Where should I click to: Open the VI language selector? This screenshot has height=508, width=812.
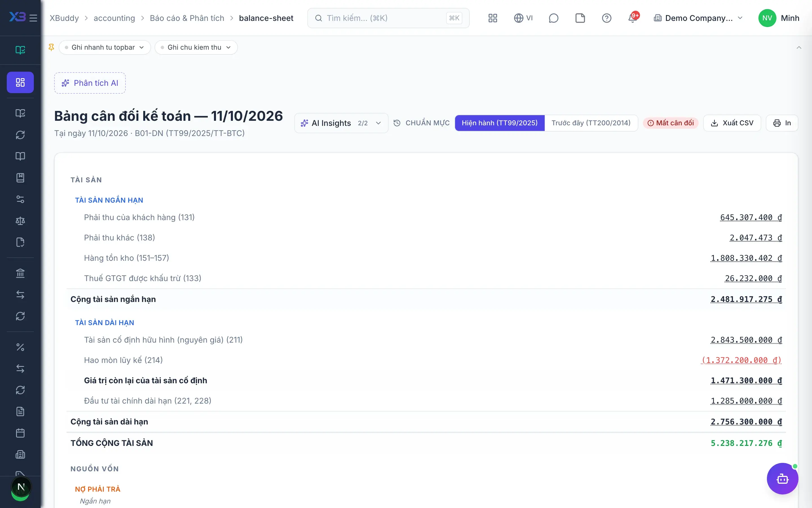523,18
